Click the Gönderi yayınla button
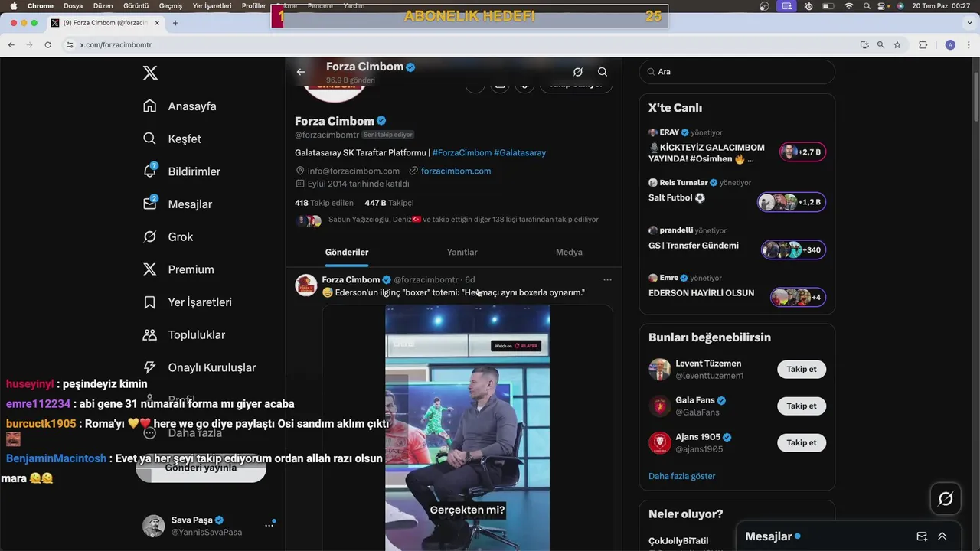 [201, 468]
